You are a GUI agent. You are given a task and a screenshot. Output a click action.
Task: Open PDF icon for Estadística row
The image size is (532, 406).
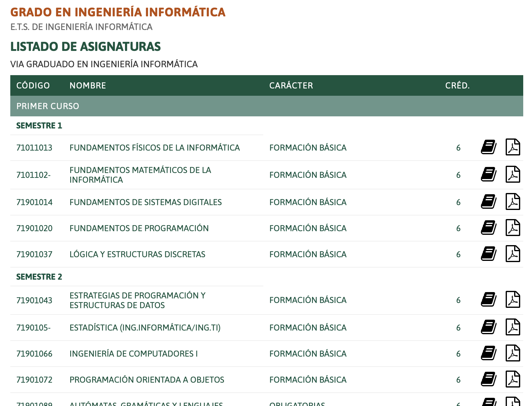coord(513,327)
